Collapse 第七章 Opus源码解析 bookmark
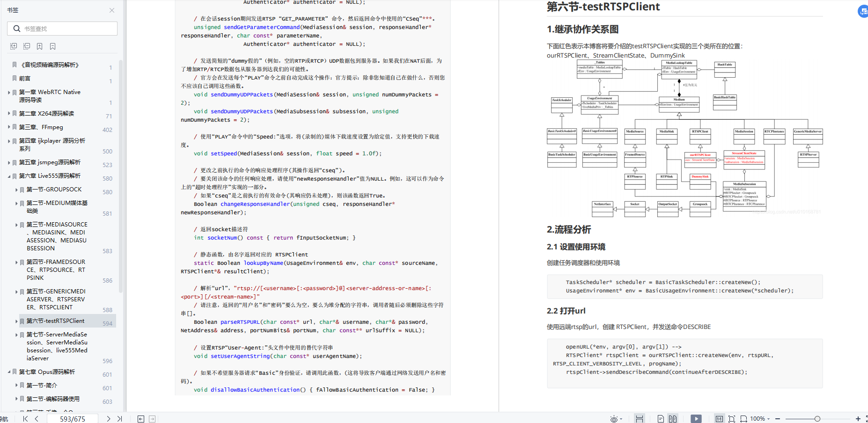 9,372
